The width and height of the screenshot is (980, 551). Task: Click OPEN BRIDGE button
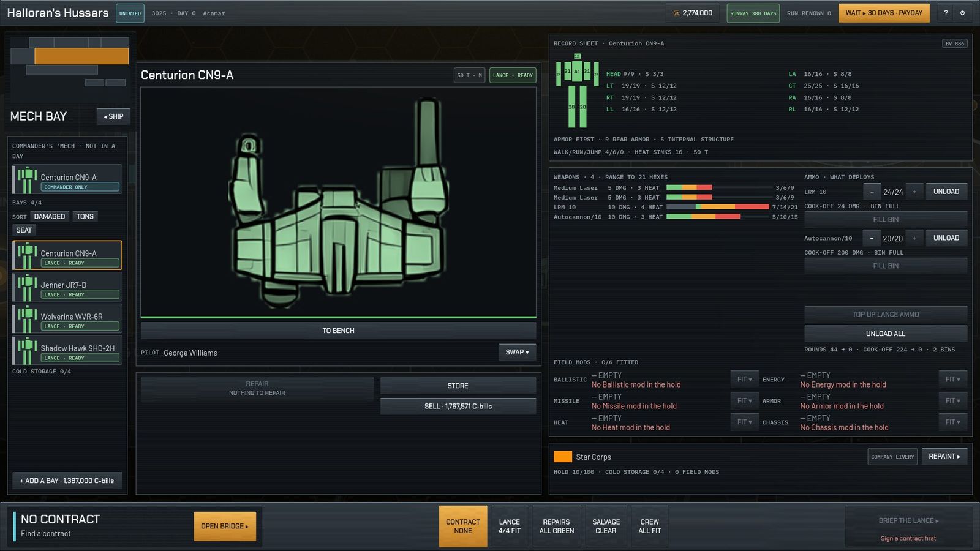pyautogui.click(x=225, y=527)
